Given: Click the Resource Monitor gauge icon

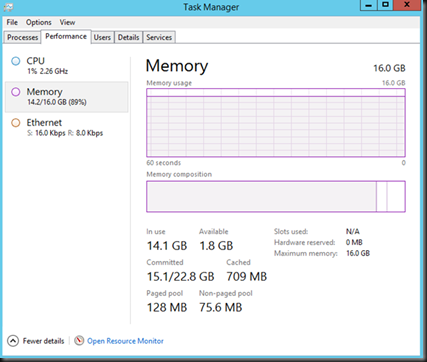Looking at the screenshot, I should click(x=79, y=341).
